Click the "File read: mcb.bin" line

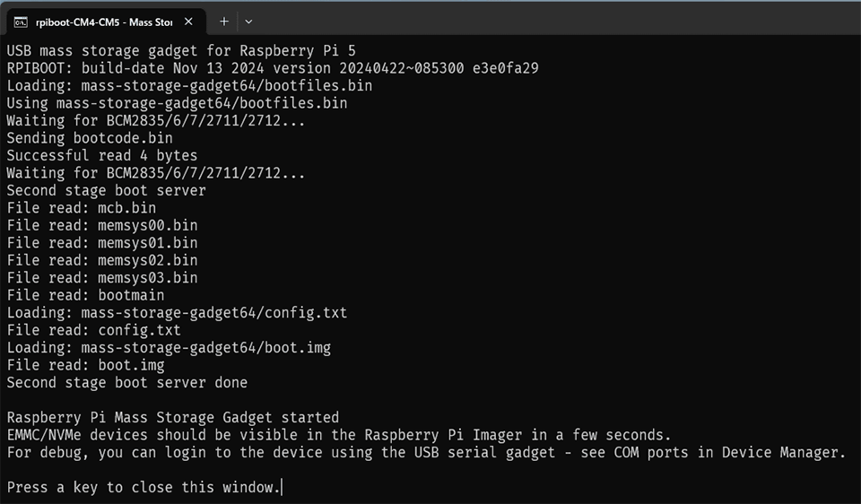click(81, 208)
